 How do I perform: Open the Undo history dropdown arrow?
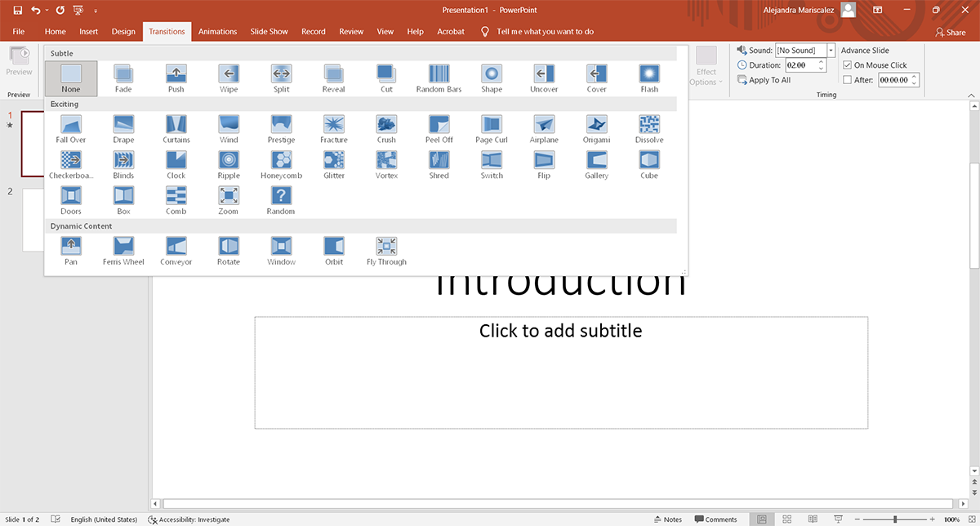click(47, 11)
